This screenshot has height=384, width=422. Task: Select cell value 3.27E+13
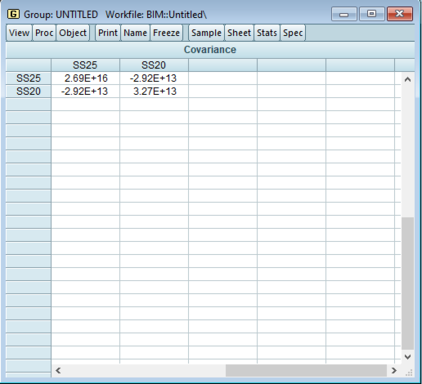click(155, 91)
